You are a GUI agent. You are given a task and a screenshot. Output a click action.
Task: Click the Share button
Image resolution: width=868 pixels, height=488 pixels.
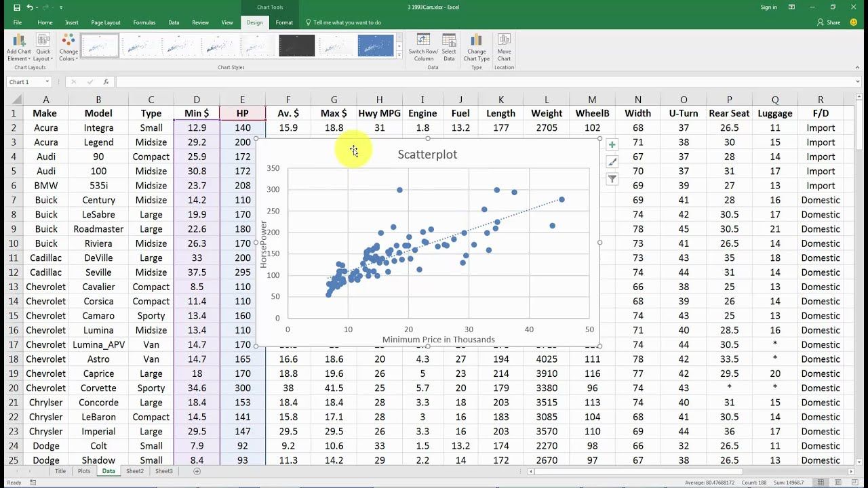[x=829, y=22]
